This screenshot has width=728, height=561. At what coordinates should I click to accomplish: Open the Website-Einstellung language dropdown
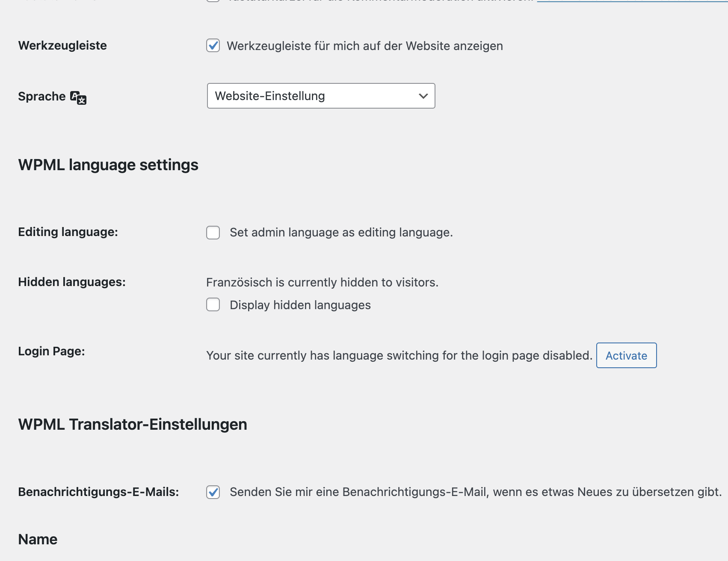[321, 96]
